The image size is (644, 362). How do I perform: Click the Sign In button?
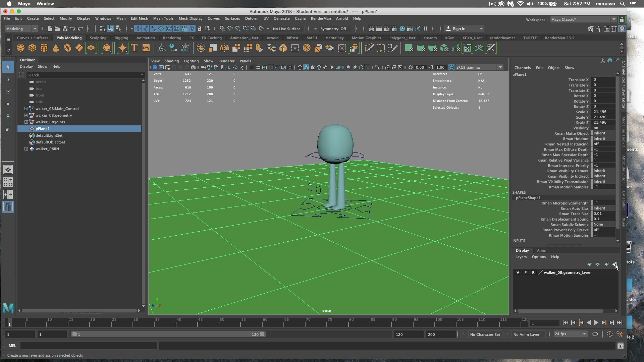(x=459, y=29)
